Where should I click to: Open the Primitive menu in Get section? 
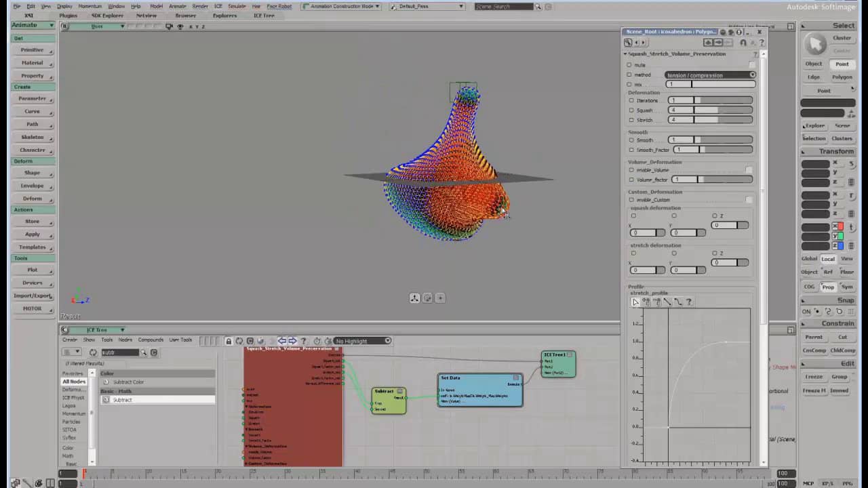point(33,50)
